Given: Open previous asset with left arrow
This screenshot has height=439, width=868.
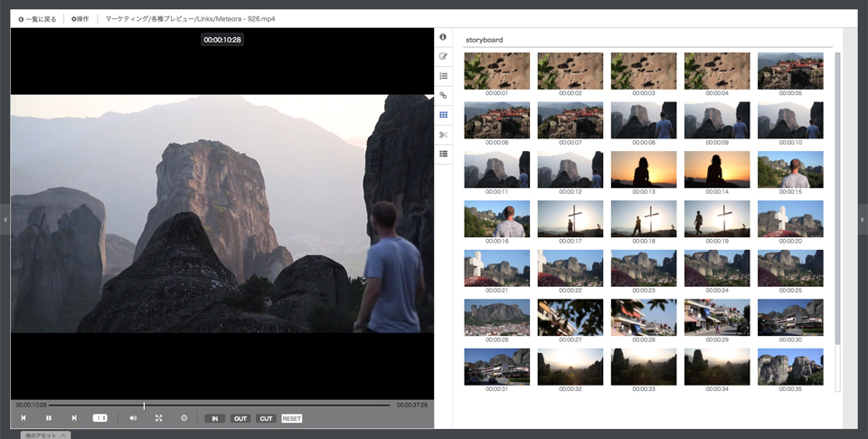Looking at the screenshot, I should (5, 219).
